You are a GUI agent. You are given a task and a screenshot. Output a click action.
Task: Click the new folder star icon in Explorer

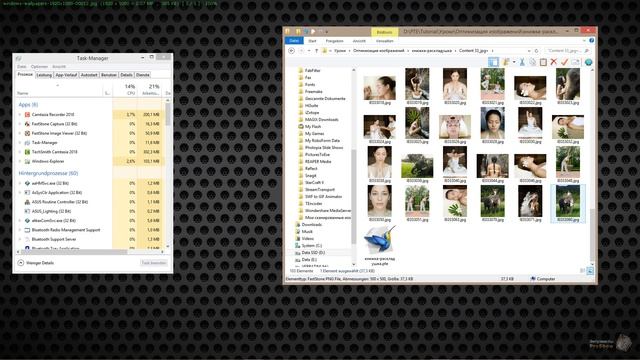[x=506, y=62]
